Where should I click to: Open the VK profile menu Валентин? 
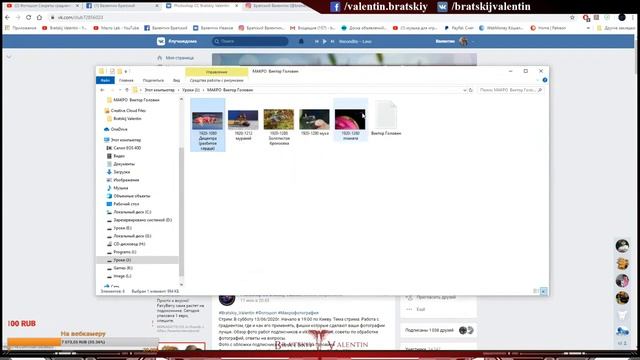pyautogui.click(x=454, y=41)
